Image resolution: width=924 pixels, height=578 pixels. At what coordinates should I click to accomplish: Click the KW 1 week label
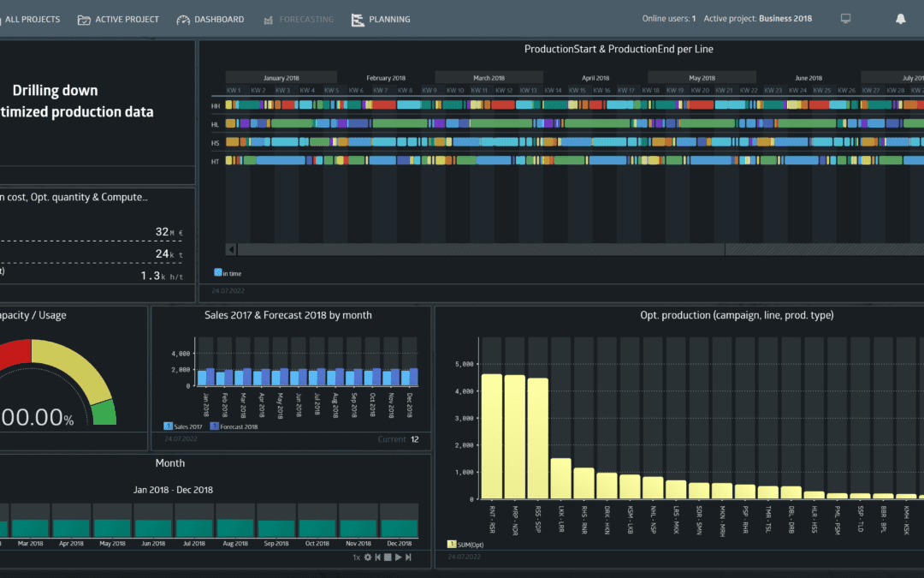pos(234,90)
